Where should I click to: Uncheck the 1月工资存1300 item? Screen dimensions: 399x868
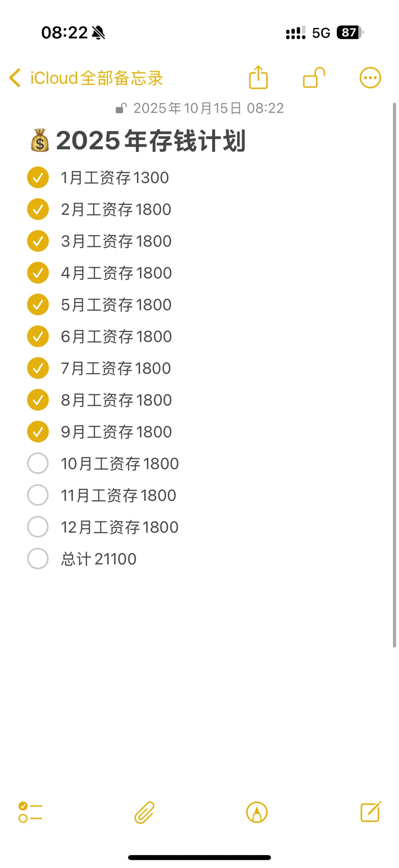click(38, 177)
